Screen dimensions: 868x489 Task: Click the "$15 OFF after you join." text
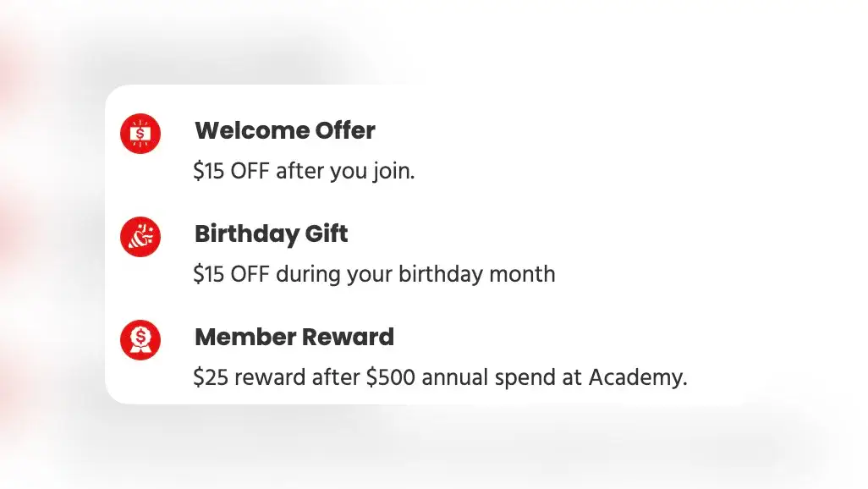tap(304, 171)
